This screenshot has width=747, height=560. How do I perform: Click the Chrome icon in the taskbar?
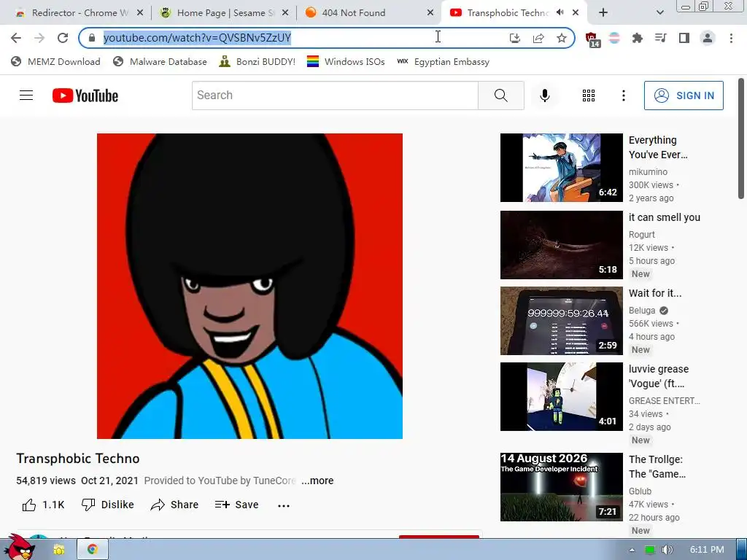93,550
